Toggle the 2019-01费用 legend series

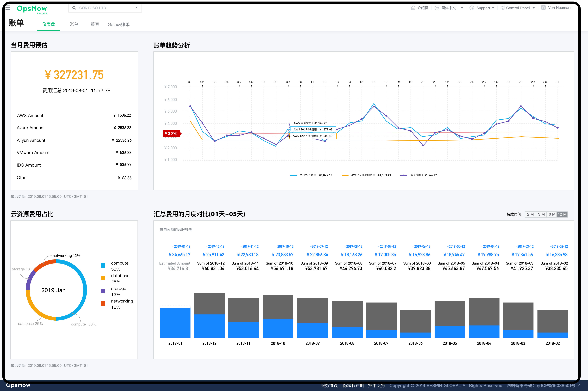pyautogui.click(x=311, y=175)
